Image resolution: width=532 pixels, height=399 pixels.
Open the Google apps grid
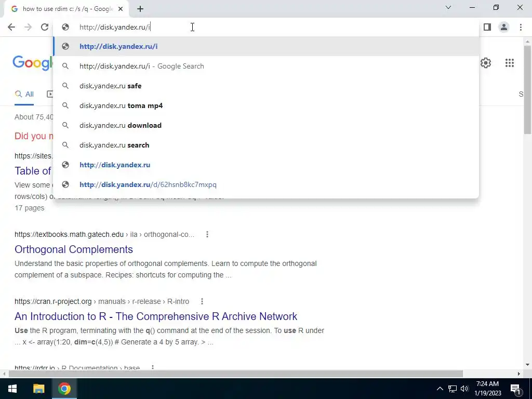[x=509, y=63]
